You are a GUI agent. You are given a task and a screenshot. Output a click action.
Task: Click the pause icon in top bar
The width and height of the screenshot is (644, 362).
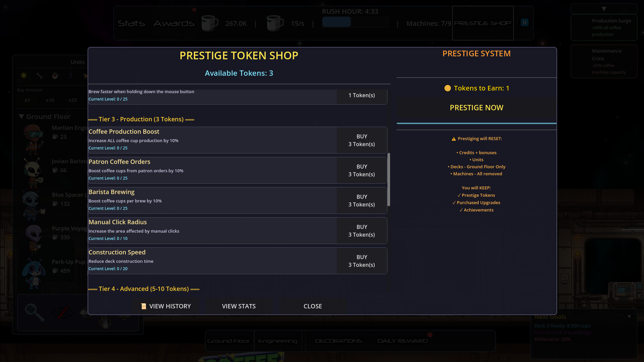pyautogui.click(x=525, y=22)
